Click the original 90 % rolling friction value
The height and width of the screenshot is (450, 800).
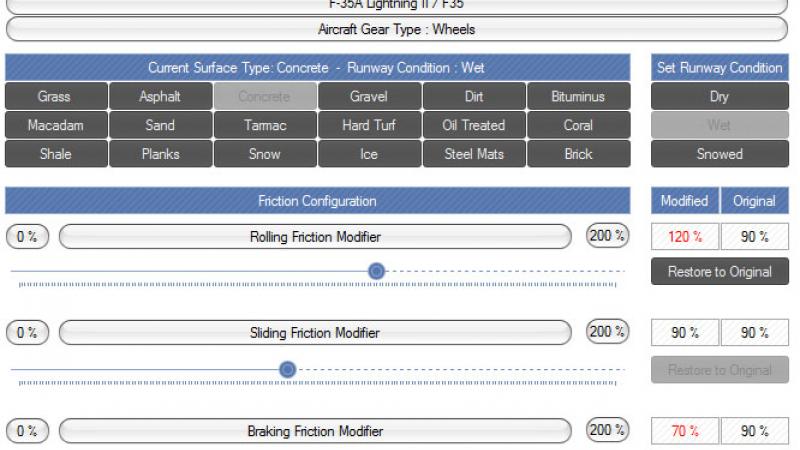coord(755,237)
